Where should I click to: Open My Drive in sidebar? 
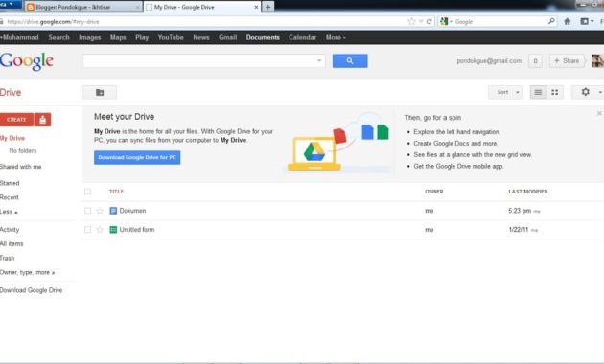(12, 138)
